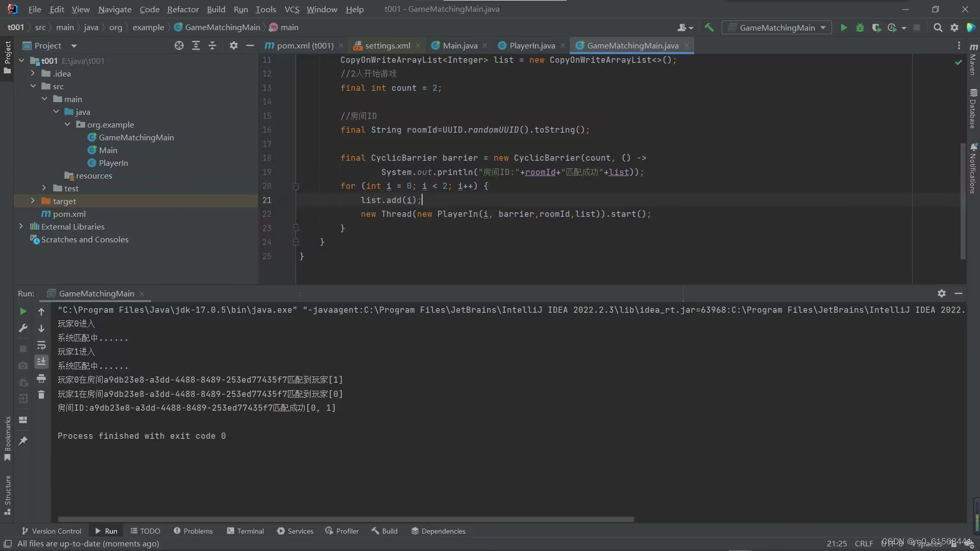Open the Version Control tool window
Screen dimensions: 980x551
(52, 531)
